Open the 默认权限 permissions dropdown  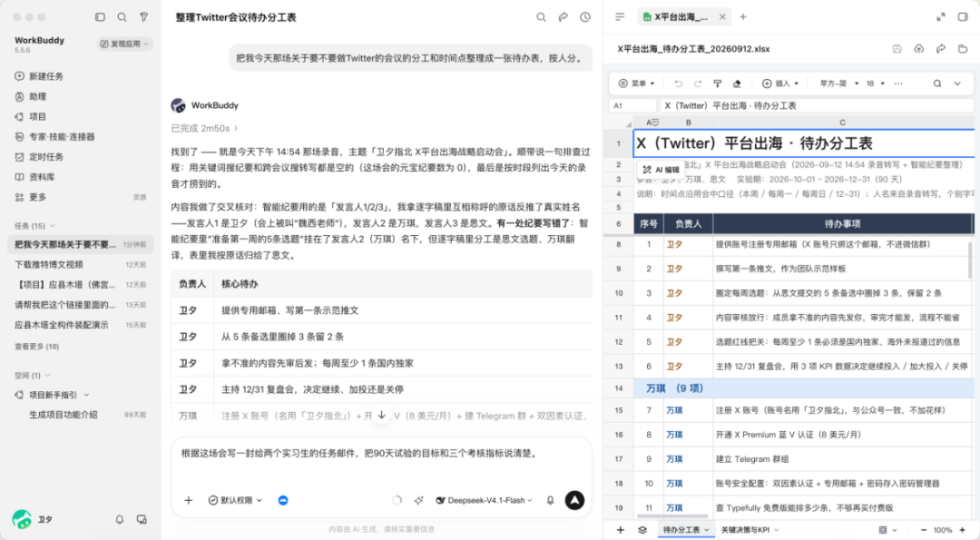pos(236,500)
